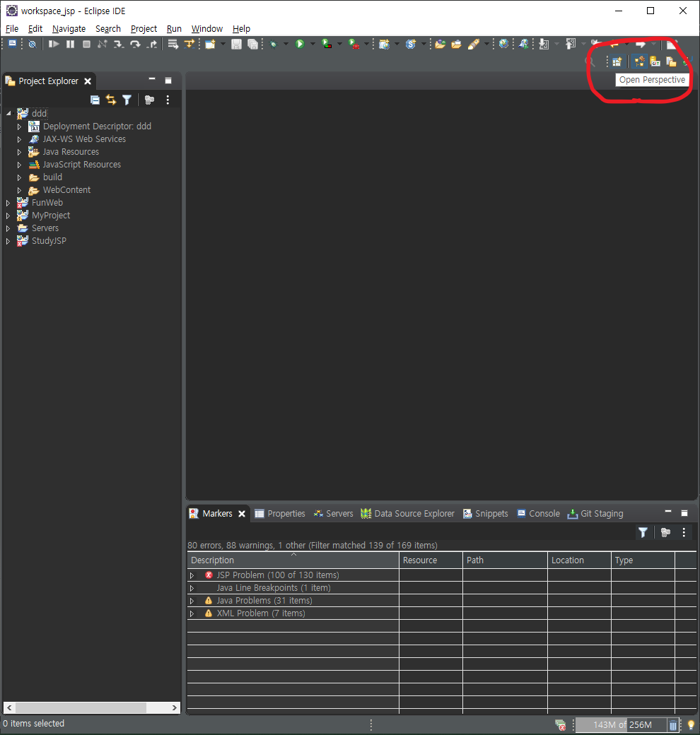Image resolution: width=700 pixels, height=735 pixels.
Task: Close the Project Explorer tab
Action: pos(88,81)
